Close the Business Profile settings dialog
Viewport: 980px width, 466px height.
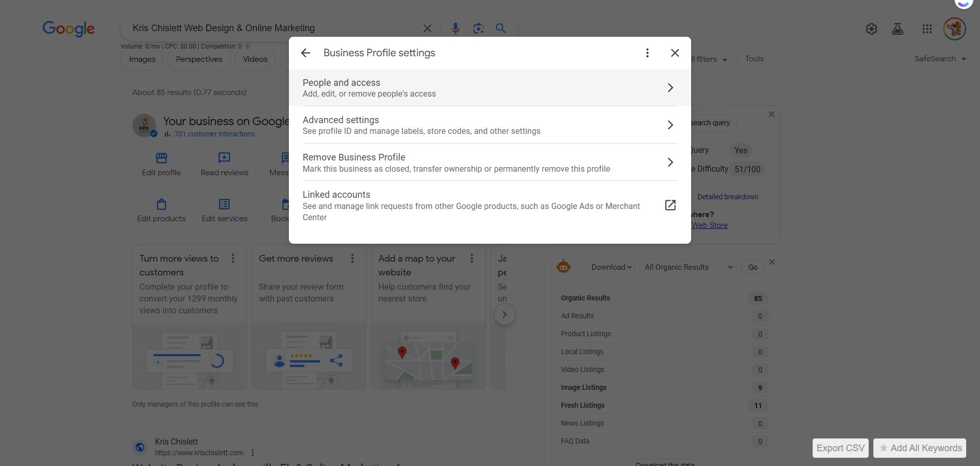(674, 53)
